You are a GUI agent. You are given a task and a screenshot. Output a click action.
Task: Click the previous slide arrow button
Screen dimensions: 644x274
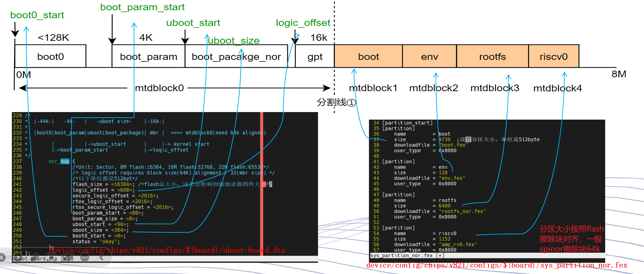point(2,257)
